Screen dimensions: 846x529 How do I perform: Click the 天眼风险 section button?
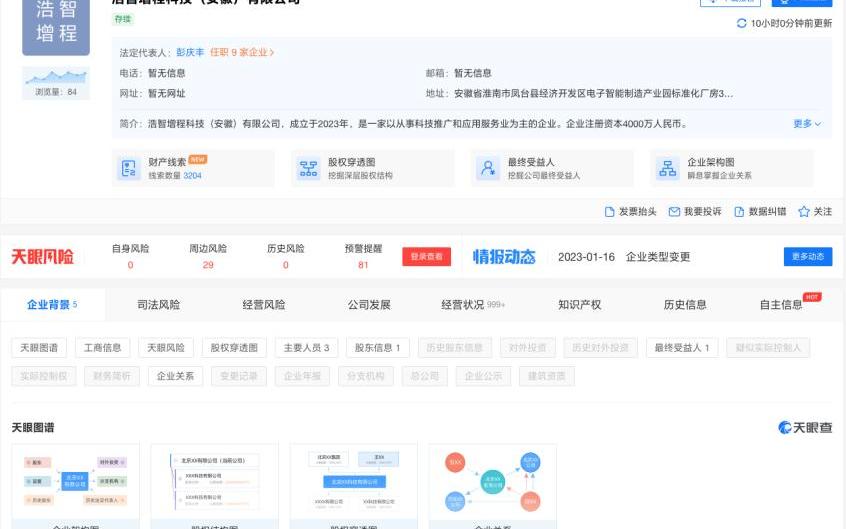166,348
